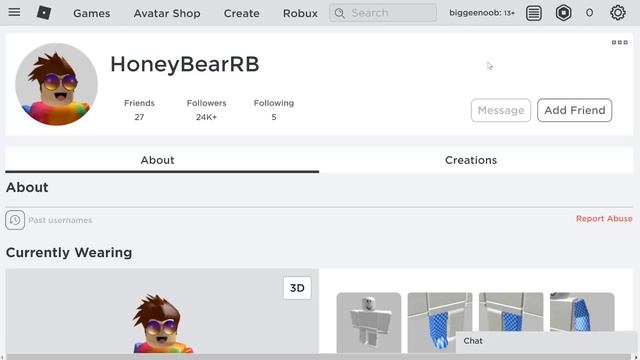Click the avatar preview in Currently Wearing

pyautogui.click(x=162, y=311)
